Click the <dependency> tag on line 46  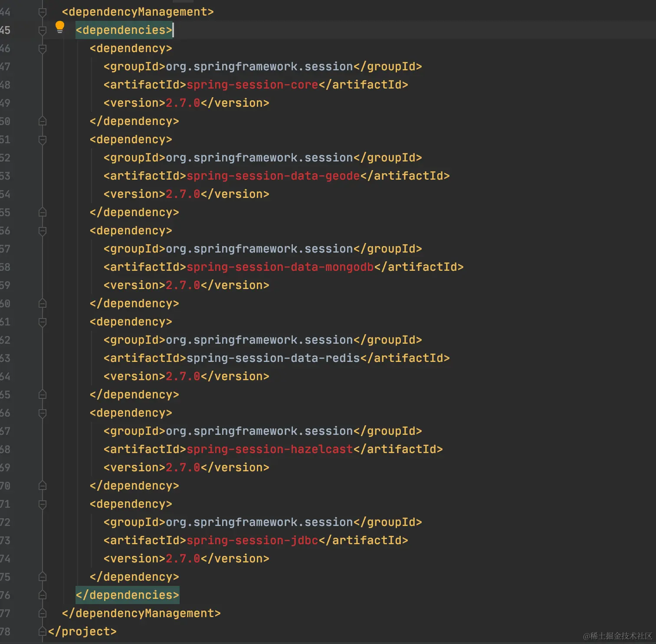[131, 48]
